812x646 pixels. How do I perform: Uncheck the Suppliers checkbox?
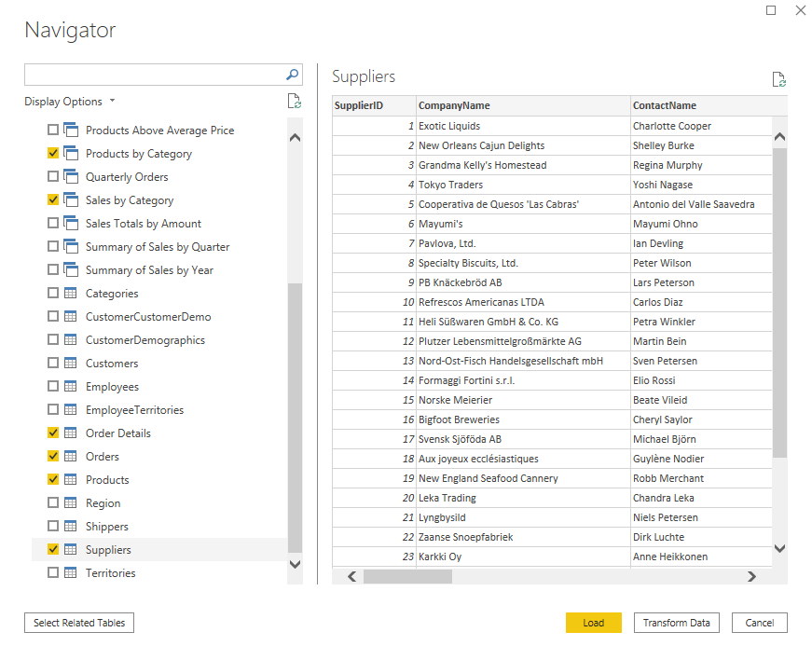[53, 549]
